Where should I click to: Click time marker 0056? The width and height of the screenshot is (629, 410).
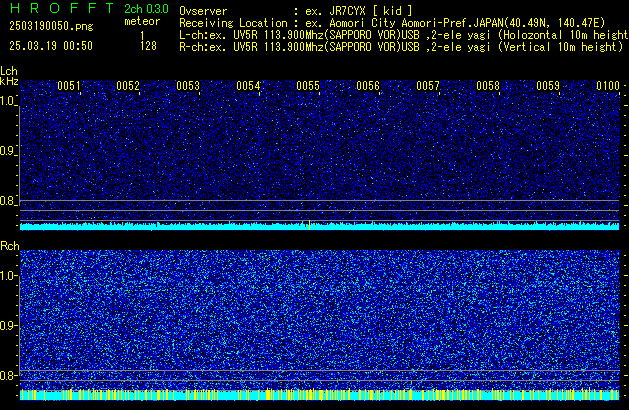[x=368, y=86]
